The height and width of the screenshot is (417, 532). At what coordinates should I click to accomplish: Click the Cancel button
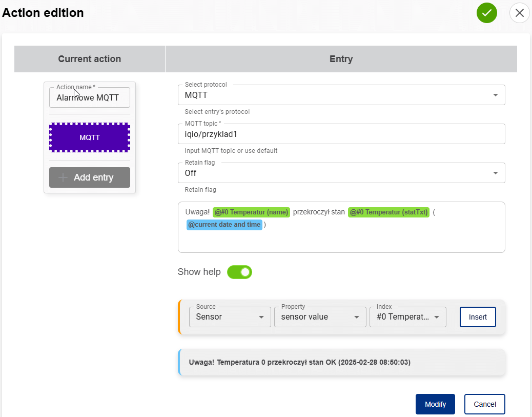484,404
